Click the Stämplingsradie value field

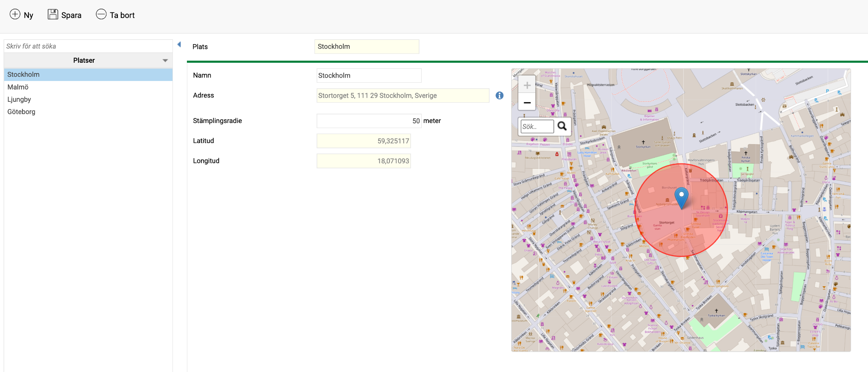point(369,121)
